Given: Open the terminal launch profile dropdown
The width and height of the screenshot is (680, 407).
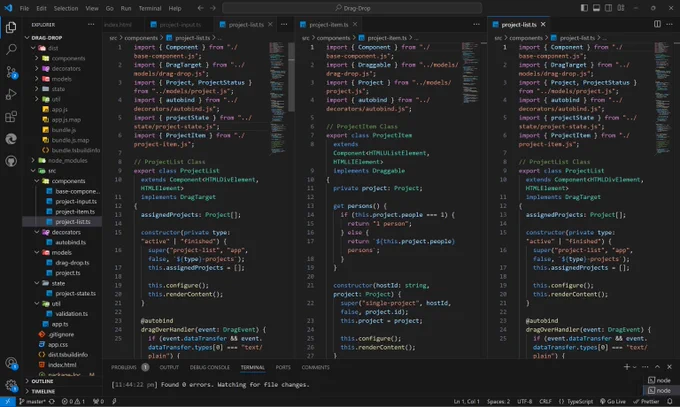Looking at the screenshot, I should (x=634, y=367).
